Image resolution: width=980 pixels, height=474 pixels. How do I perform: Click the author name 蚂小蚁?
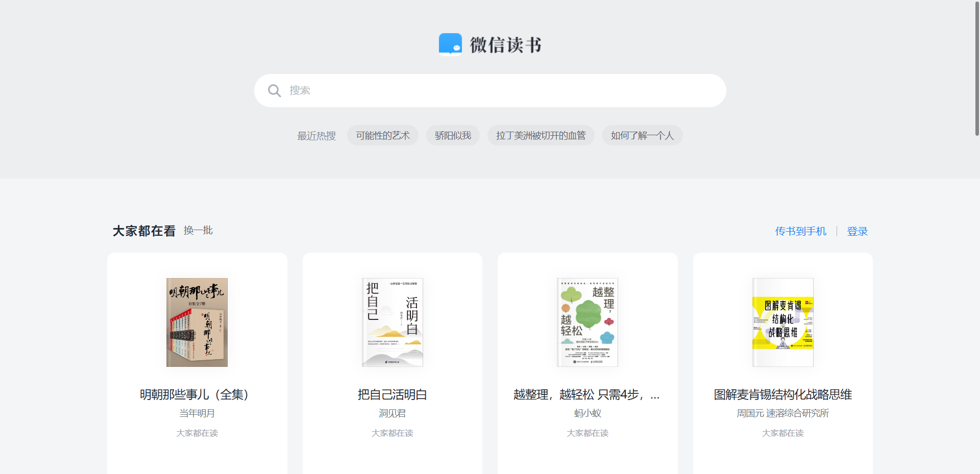click(x=587, y=413)
